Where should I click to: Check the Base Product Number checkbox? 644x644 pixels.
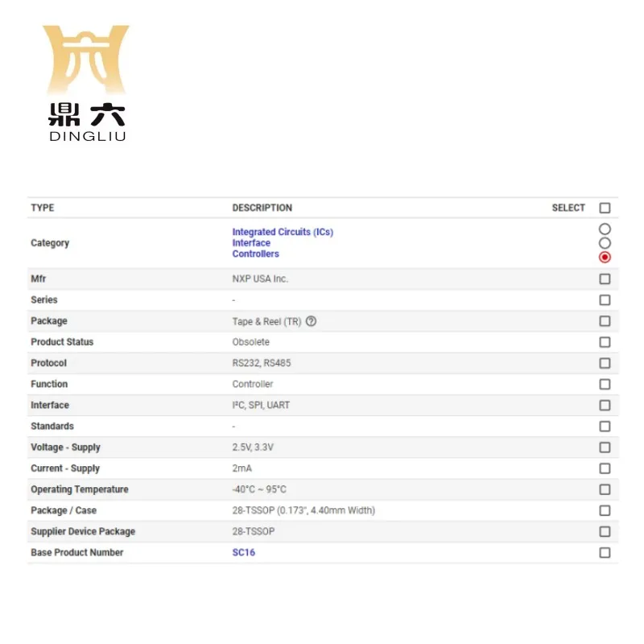pyautogui.click(x=605, y=552)
